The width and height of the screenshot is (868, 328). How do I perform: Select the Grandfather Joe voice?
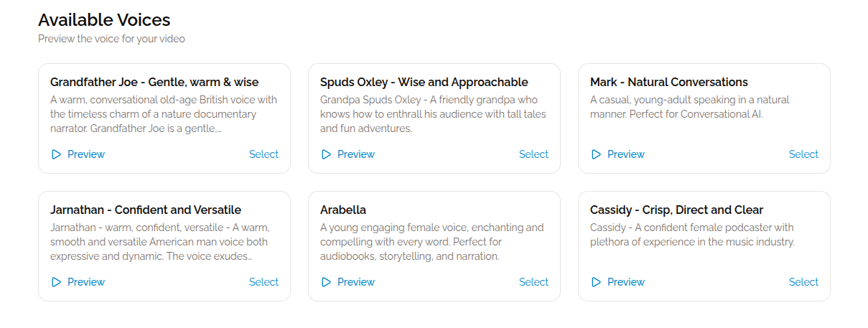tap(263, 154)
